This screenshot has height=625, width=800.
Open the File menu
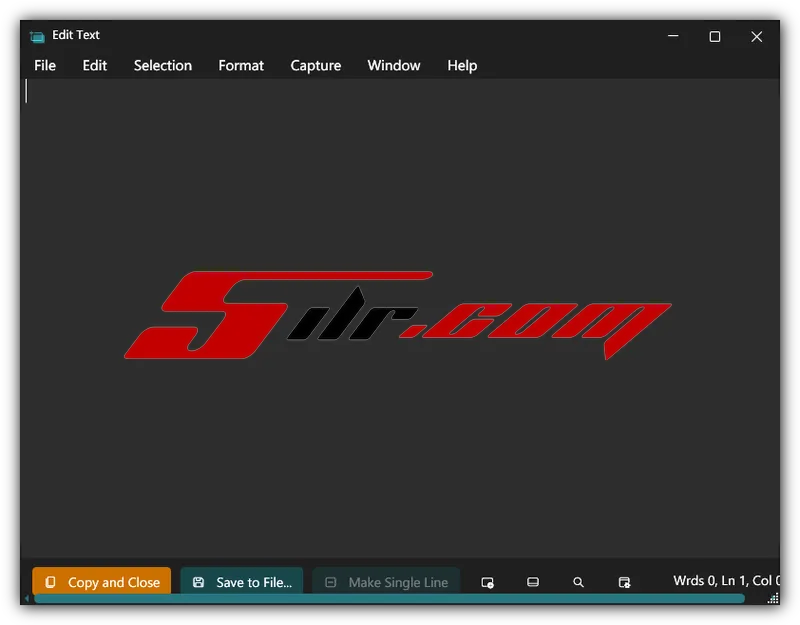coord(45,65)
